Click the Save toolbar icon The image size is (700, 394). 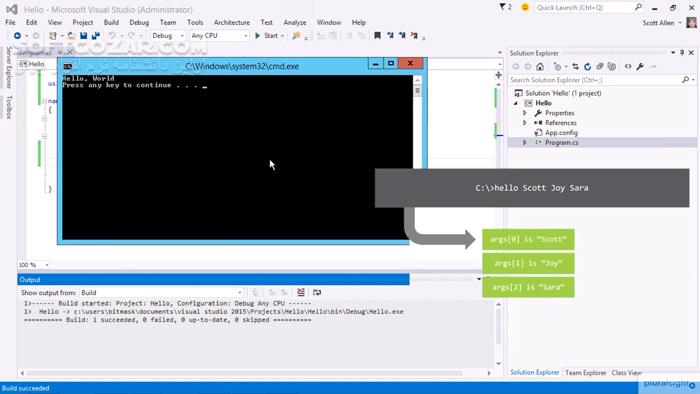tap(83, 36)
